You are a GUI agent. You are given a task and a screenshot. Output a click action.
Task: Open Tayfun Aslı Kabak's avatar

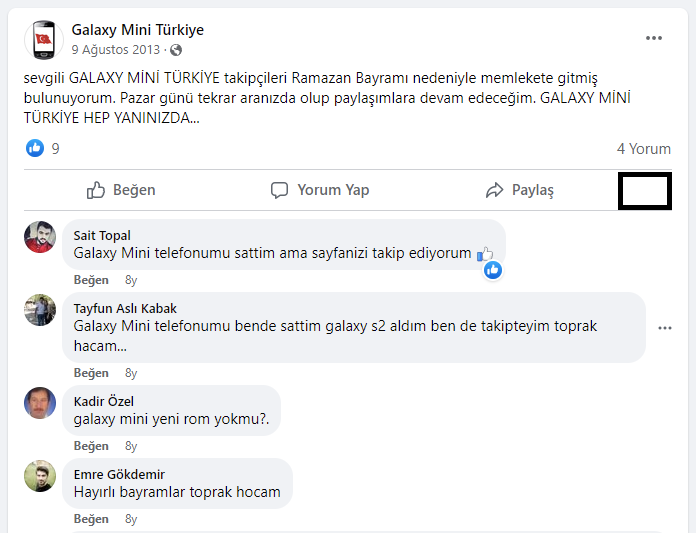tap(40, 310)
